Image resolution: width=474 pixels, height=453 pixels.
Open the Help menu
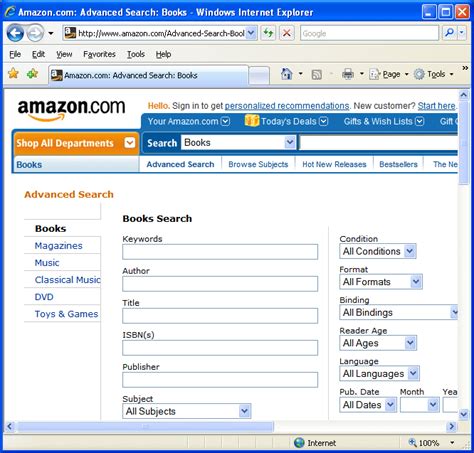[163, 54]
